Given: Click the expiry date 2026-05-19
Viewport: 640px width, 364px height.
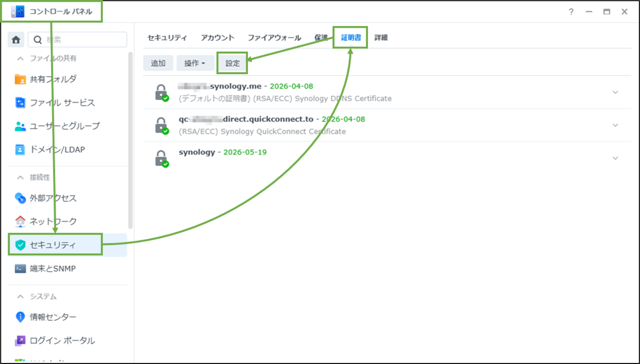Looking at the screenshot, I should tap(245, 152).
